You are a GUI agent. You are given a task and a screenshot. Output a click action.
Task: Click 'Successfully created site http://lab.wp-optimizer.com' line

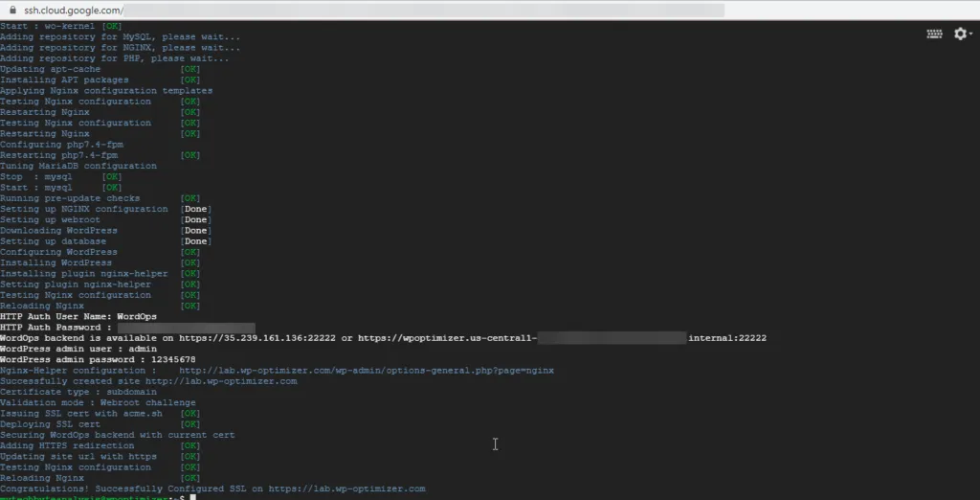pos(148,381)
